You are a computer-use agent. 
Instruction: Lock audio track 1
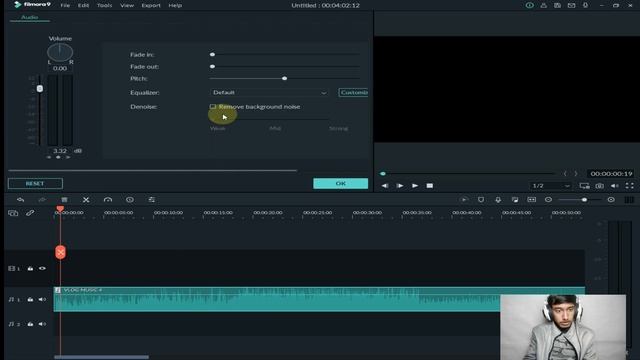pyautogui.click(x=30, y=299)
